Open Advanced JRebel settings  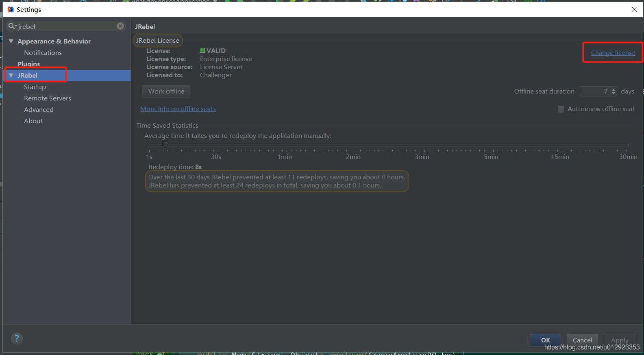pos(39,109)
